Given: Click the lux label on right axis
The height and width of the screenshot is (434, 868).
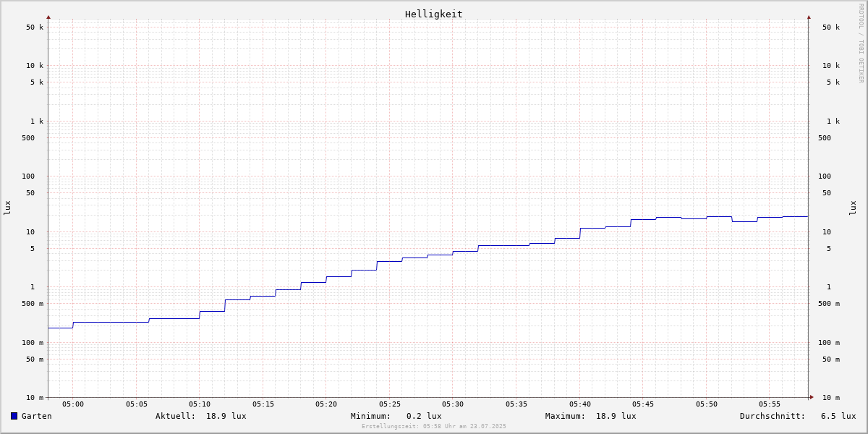Looking at the screenshot, I should (x=853, y=208).
